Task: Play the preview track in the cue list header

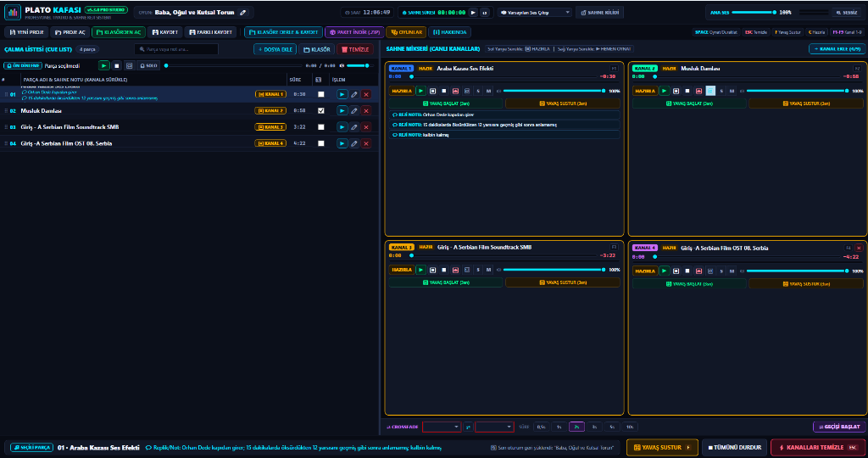Action: [x=103, y=65]
